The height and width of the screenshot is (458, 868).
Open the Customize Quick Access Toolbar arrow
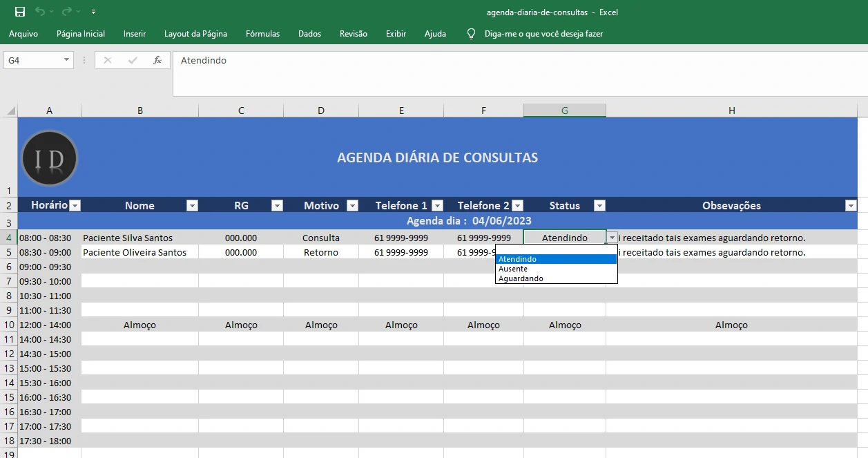94,11
